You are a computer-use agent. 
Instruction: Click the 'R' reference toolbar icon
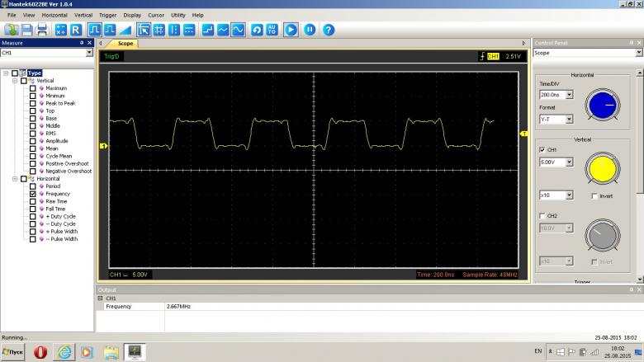pos(75,30)
